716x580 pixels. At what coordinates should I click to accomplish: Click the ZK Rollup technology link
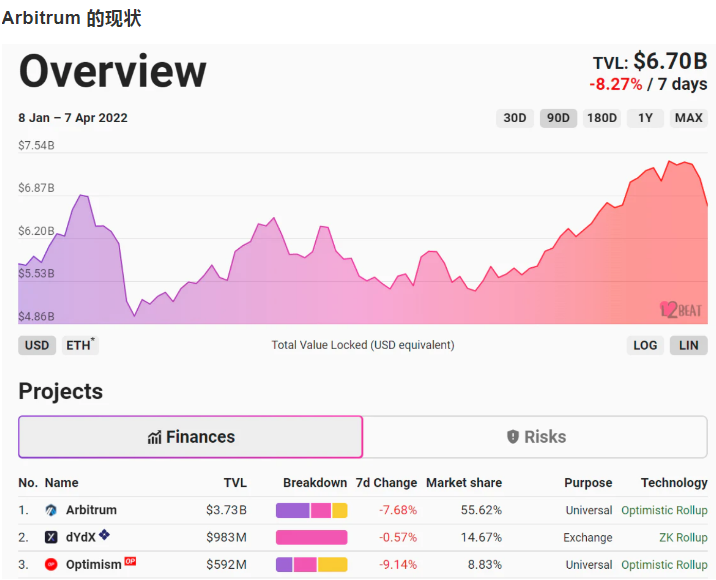point(683,538)
